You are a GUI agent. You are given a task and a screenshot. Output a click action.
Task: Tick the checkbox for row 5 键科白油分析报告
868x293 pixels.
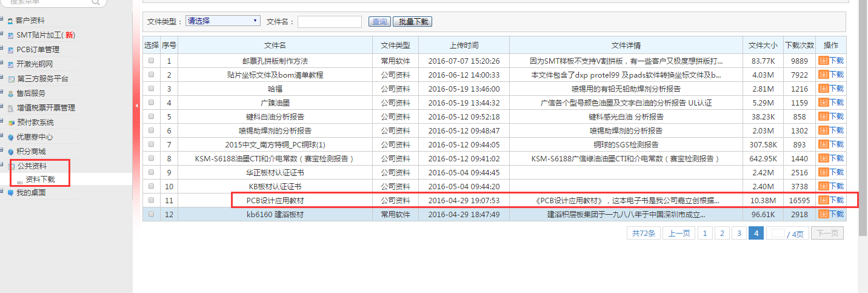[151, 116]
